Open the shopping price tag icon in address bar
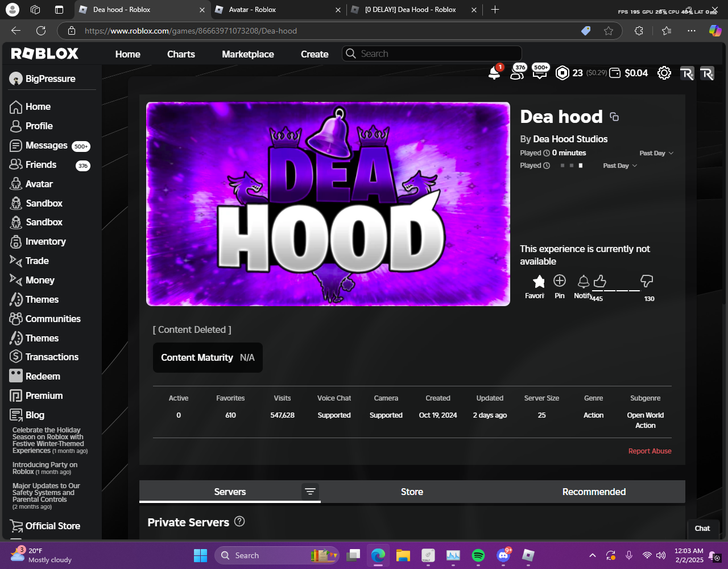The image size is (728, 569). pos(586,31)
